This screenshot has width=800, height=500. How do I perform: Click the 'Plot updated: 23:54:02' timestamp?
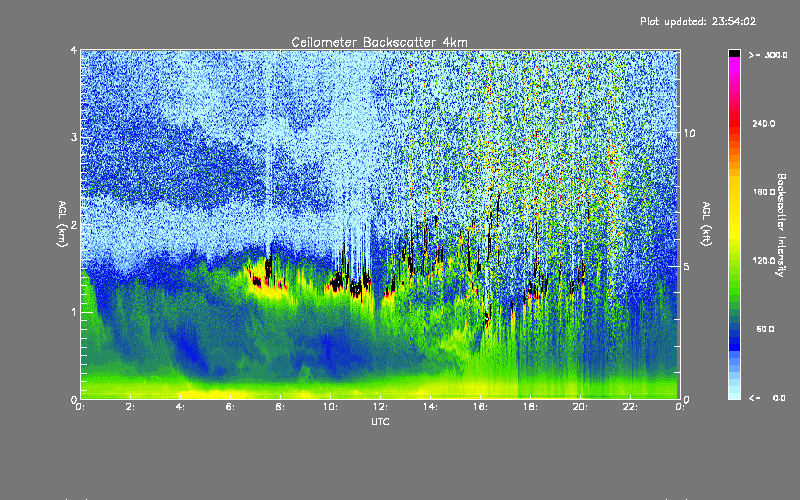[x=698, y=21]
